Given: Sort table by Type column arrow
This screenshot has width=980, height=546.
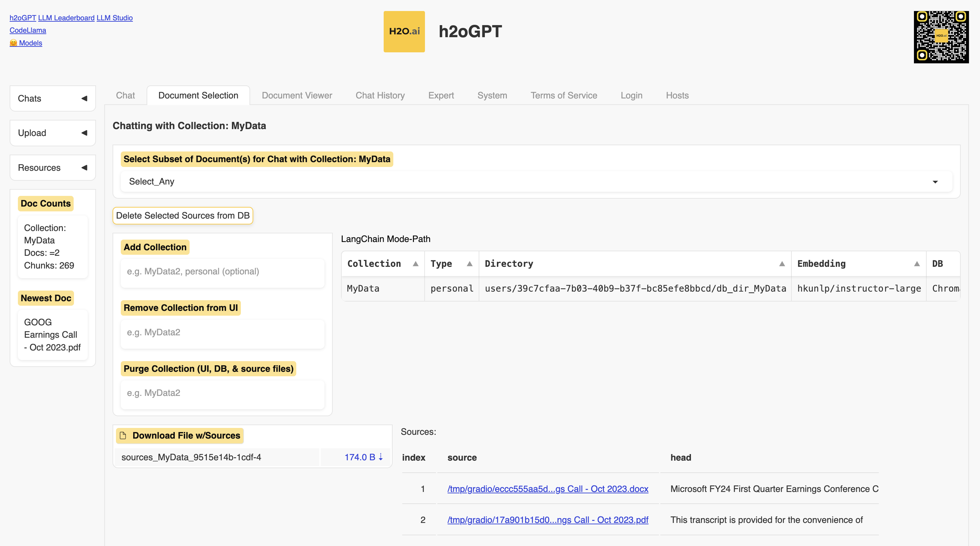Looking at the screenshot, I should pos(469,264).
